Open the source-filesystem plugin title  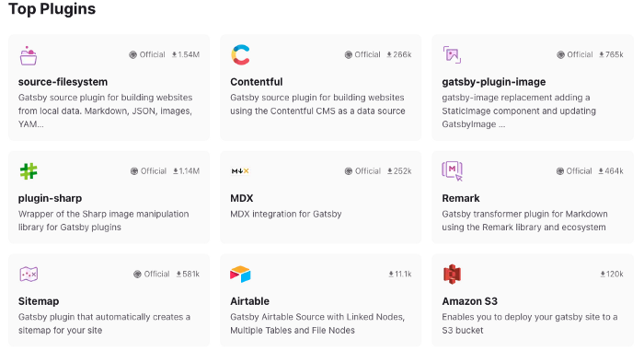tap(63, 82)
